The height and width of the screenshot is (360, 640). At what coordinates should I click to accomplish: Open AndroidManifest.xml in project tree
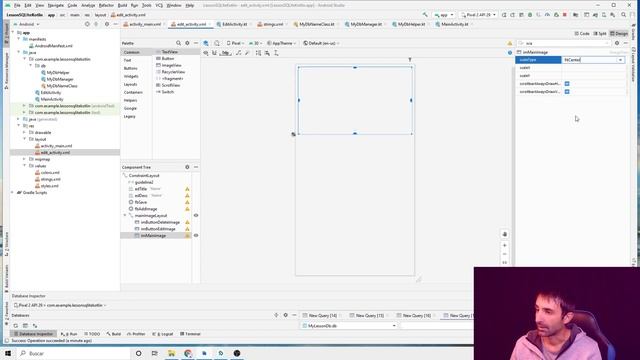tap(50, 46)
